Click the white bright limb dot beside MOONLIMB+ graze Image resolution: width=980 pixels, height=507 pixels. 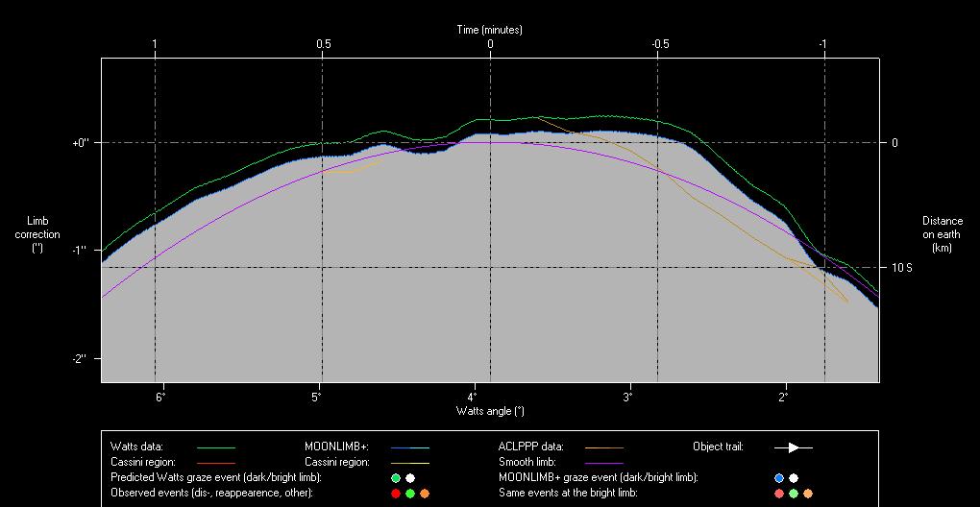pos(794,477)
